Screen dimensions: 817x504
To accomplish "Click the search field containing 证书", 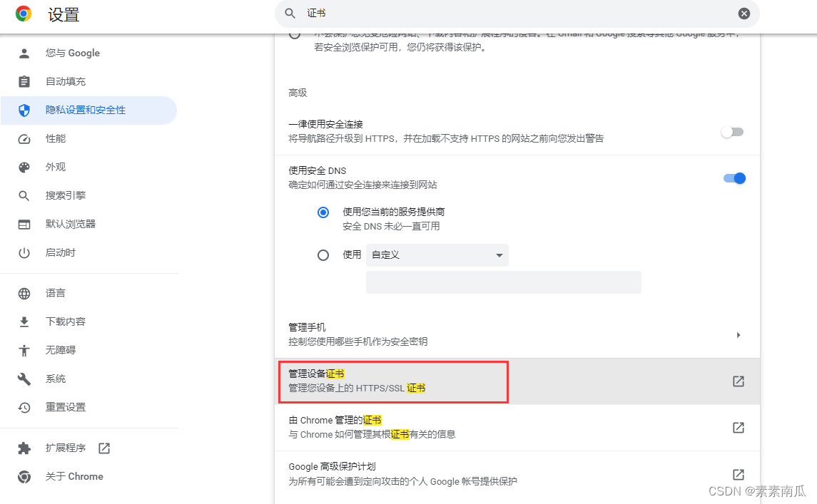I will pyautogui.click(x=517, y=14).
